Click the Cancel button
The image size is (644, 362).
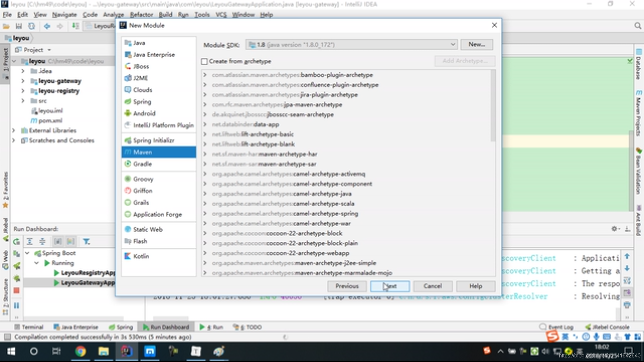click(x=433, y=286)
